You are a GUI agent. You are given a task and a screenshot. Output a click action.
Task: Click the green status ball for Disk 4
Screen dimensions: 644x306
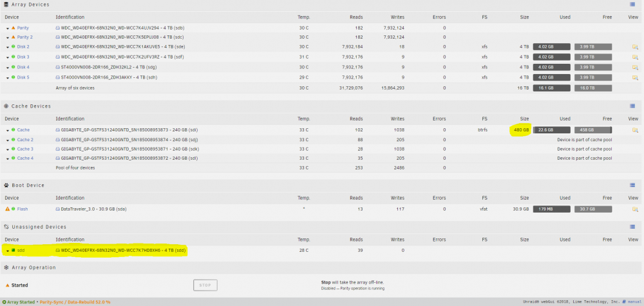pos(13,67)
